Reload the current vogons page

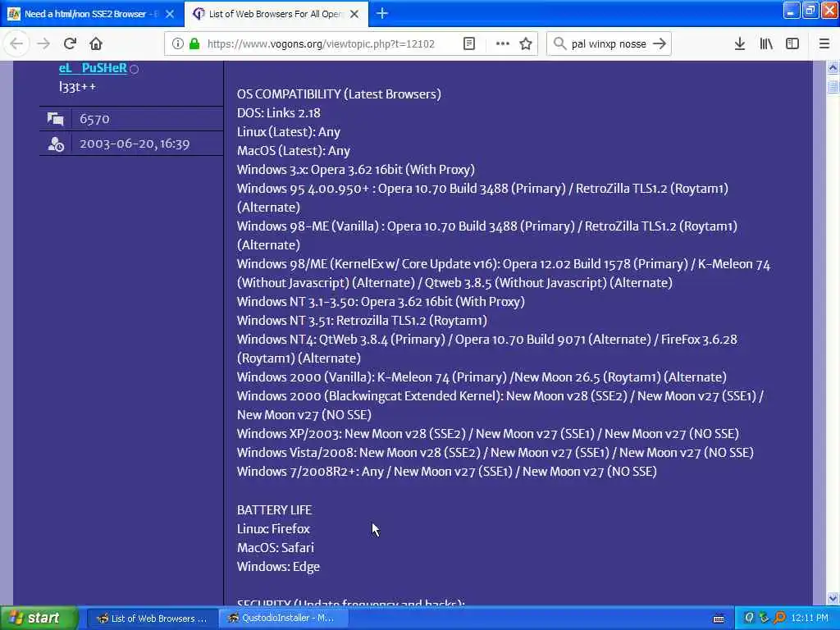pyautogui.click(x=70, y=44)
